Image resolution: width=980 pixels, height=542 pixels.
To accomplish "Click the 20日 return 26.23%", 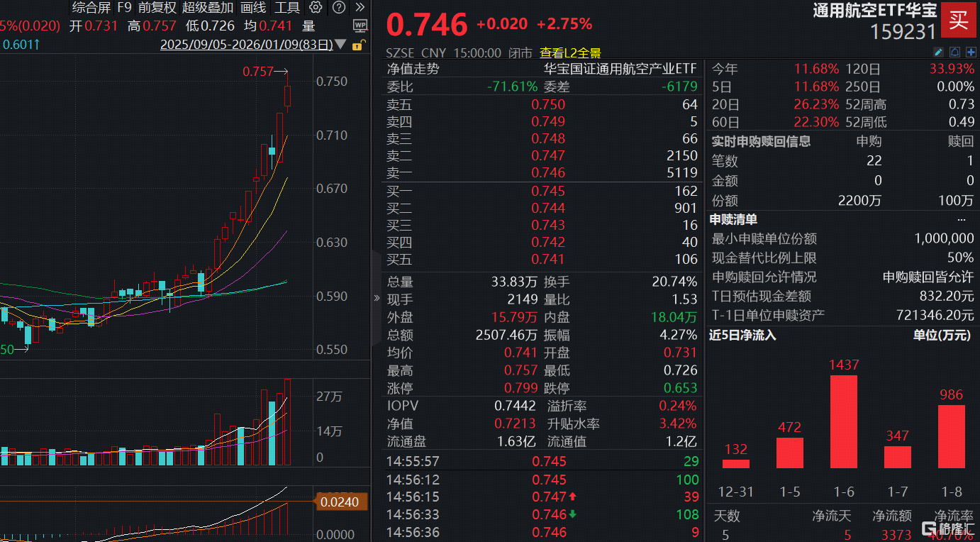I will [817, 104].
